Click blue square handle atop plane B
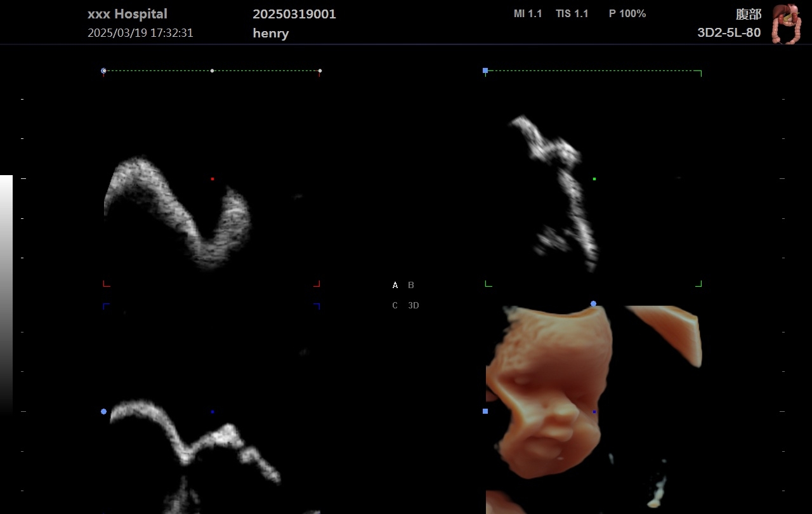This screenshot has width=812, height=514. (x=485, y=71)
